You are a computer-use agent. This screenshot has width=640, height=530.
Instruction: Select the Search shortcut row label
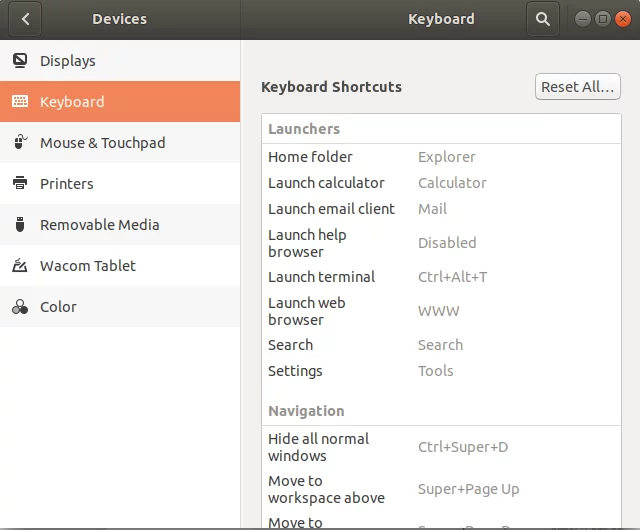(x=290, y=345)
